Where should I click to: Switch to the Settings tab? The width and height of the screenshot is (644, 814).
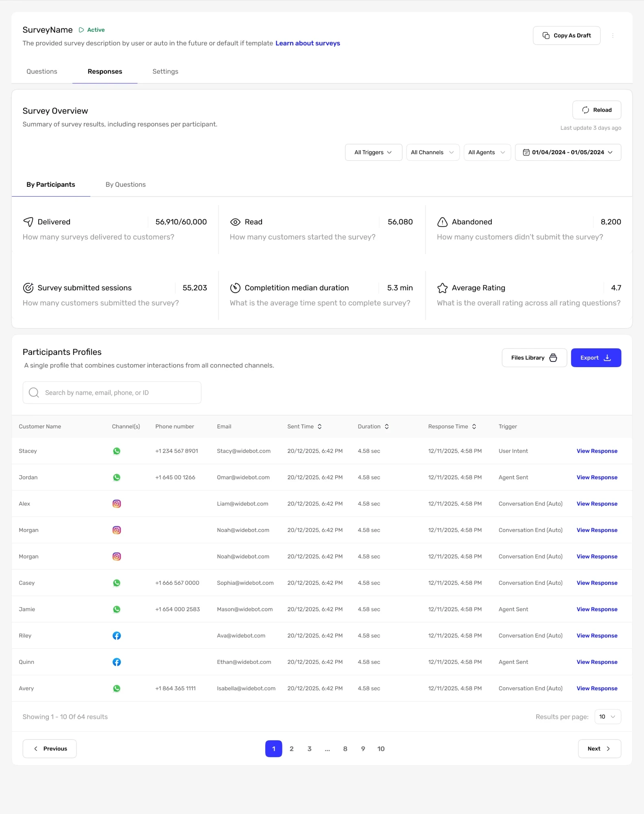coord(165,72)
